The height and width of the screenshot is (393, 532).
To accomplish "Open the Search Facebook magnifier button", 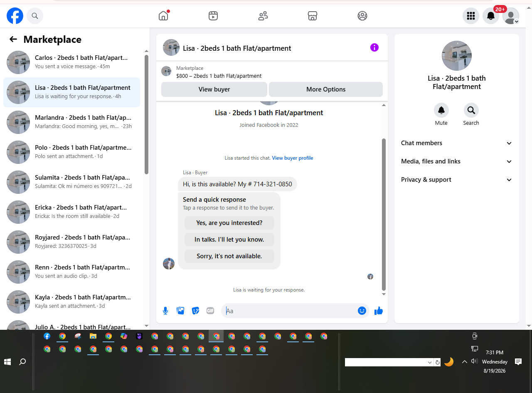I will 35,16.
